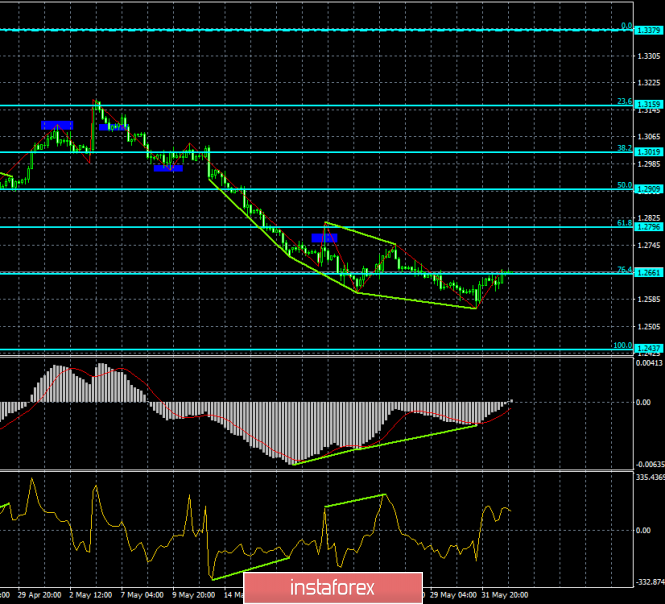The image size is (665, 604).
Task: Click the 1.3019 price tag on axis
Action: [649, 151]
